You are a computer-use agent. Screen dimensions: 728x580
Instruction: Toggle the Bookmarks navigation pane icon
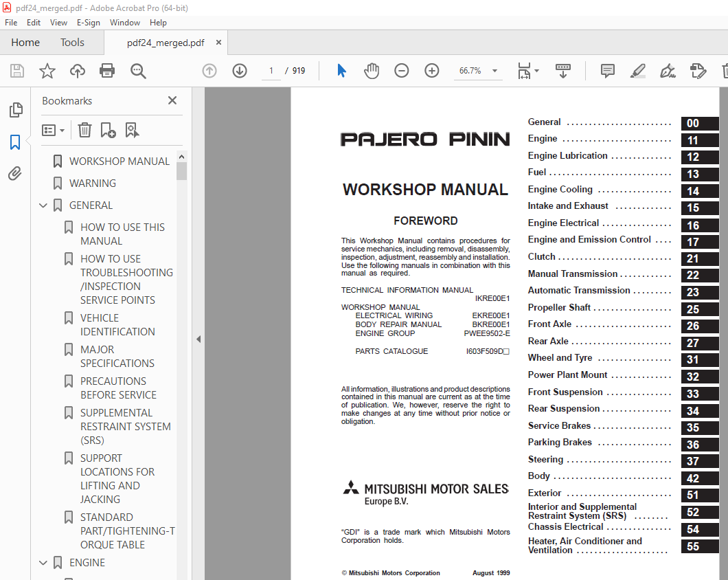pyautogui.click(x=15, y=142)
